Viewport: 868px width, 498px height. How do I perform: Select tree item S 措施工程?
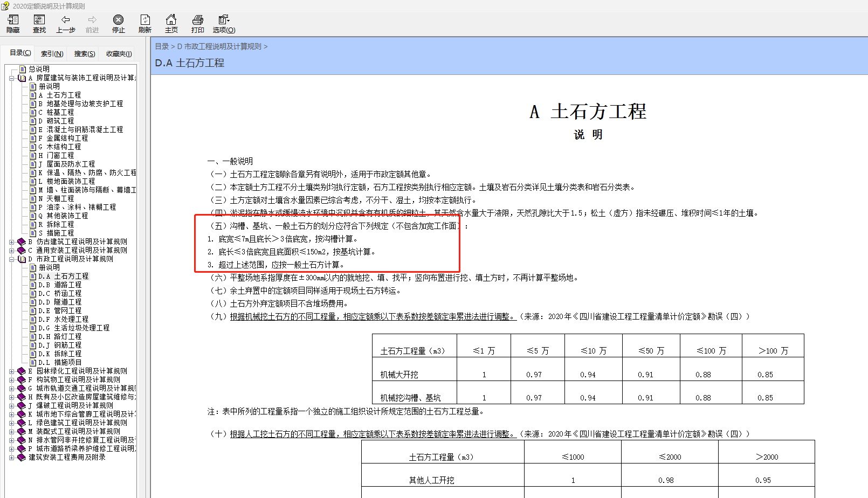[x=56, y=233]
